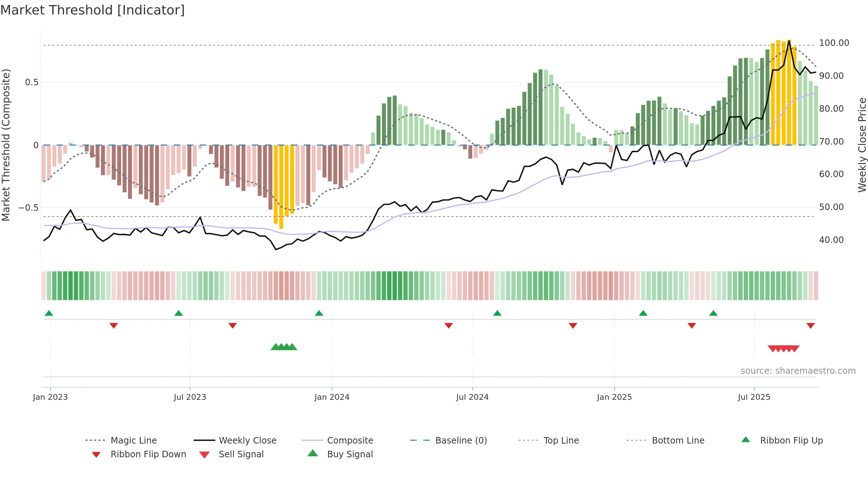The image size is (868, 488).
Task: Click the Sell Signal triangle cluster after Jul 2025
Action: (x=783, y=348)
